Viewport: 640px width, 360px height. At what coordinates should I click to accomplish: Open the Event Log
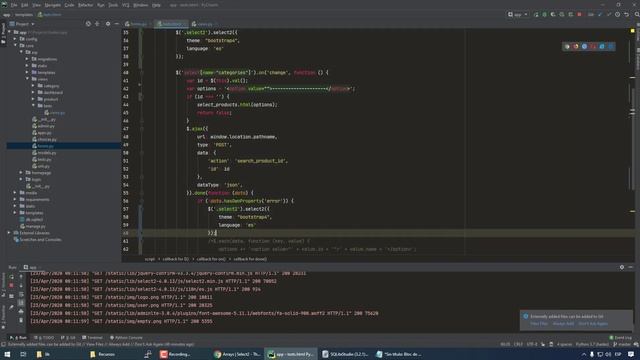click(620, 338)
